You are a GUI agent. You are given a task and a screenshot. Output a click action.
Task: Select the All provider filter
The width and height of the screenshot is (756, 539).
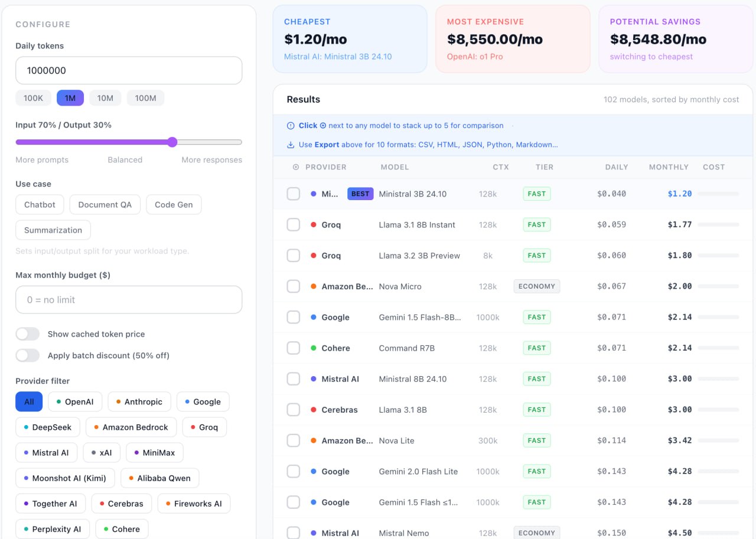pyautogui.click(x=29, y=402)
